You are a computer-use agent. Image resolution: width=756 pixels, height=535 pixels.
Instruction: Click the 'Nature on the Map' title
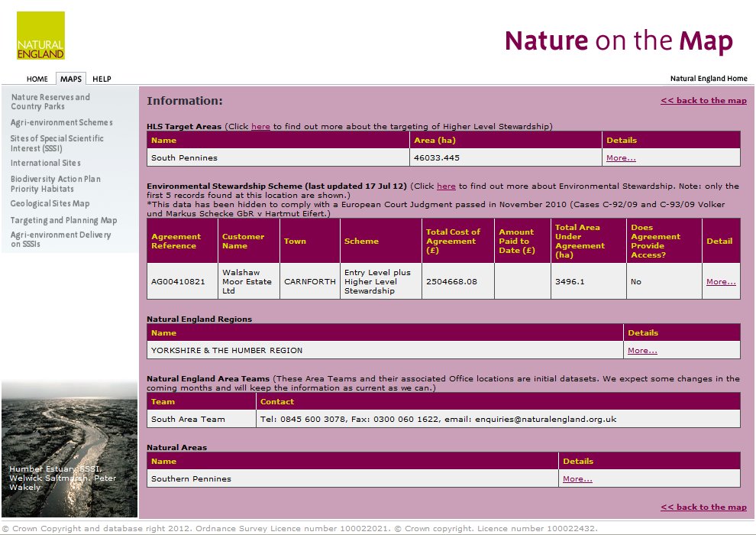[x=619, y=41]
